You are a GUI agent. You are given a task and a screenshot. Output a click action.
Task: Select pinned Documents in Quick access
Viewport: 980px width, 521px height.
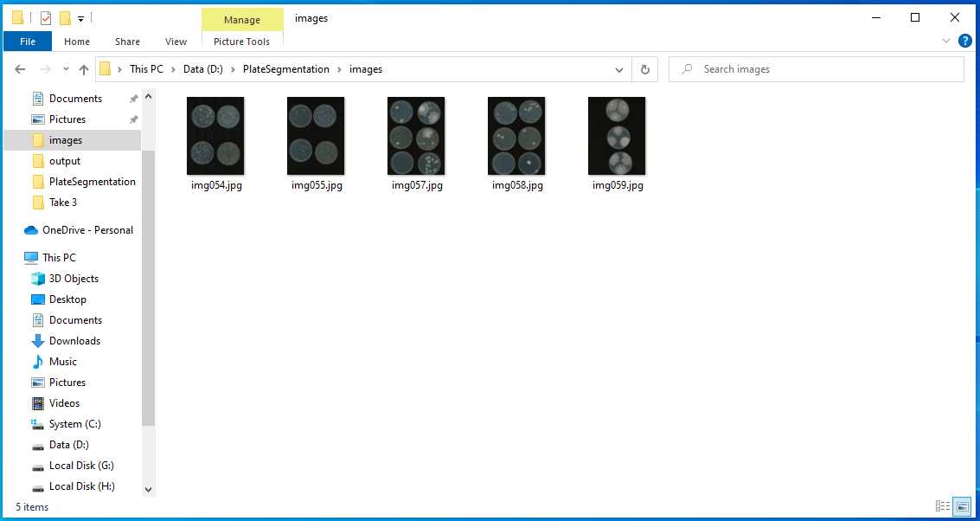pyautogui.click(x=75, y=98)
